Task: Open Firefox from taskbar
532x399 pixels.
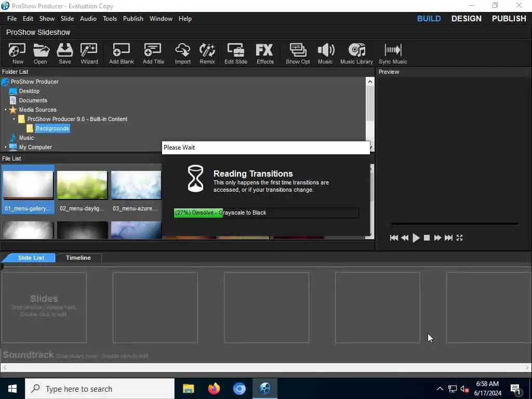Action: pyautogui.click(x=214, y=389)
